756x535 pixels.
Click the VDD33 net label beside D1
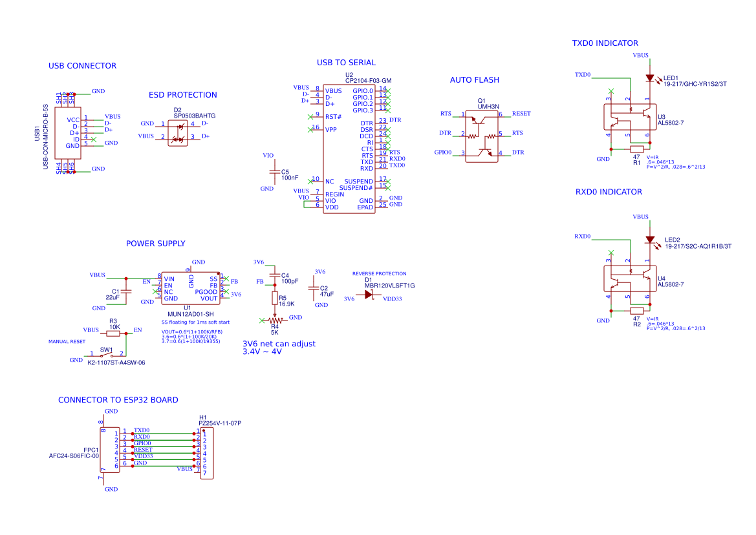(x=393, y=299)
